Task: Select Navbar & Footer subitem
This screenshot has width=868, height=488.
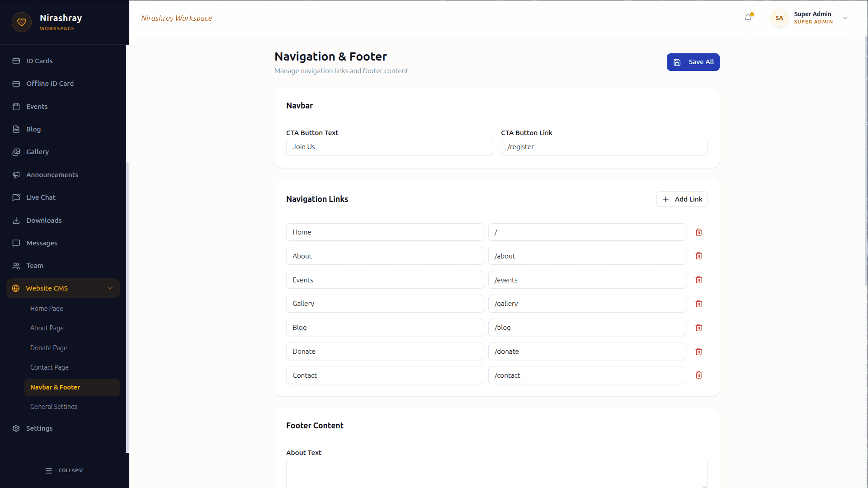Action: point(72,387)
